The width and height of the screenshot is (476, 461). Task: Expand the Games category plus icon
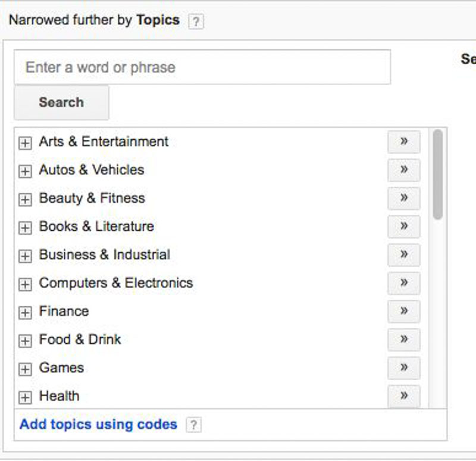pyautogui.click(x=25, y=369)
